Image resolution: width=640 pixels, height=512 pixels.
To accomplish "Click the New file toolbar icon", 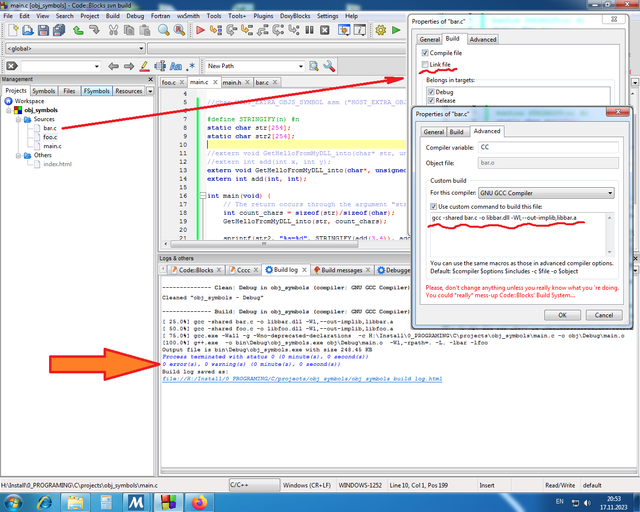I will pyautogui.click(x=13, y=30).
